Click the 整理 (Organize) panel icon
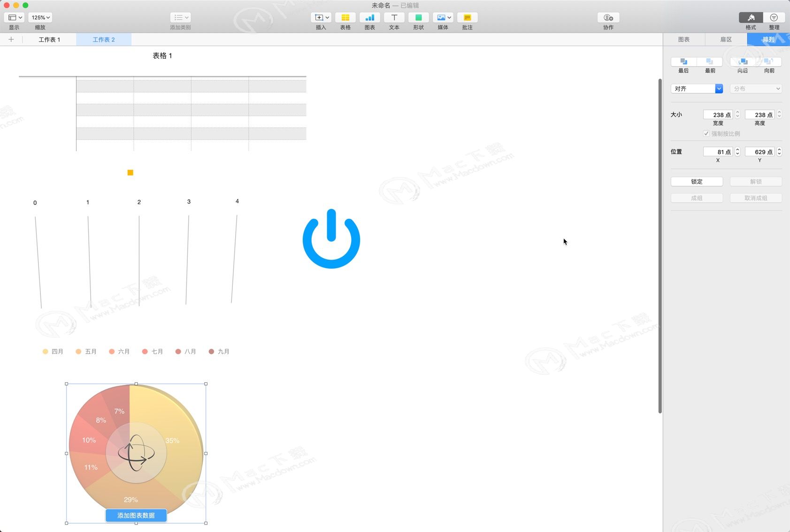Viewport: 790px width, 532px height. [774, 18]
